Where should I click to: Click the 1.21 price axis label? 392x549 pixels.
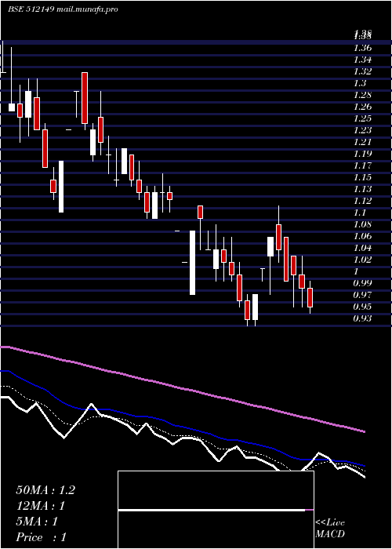click(x=362, y=142)
